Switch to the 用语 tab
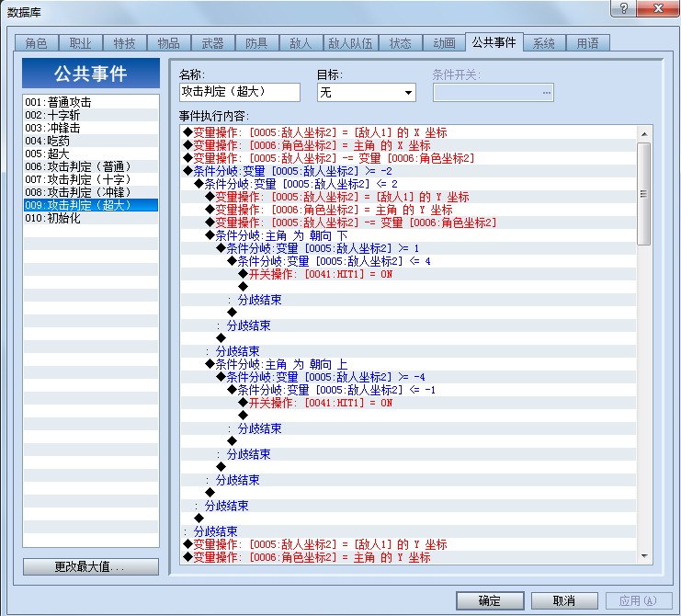The image size is (681, 616). pos(587,43)
